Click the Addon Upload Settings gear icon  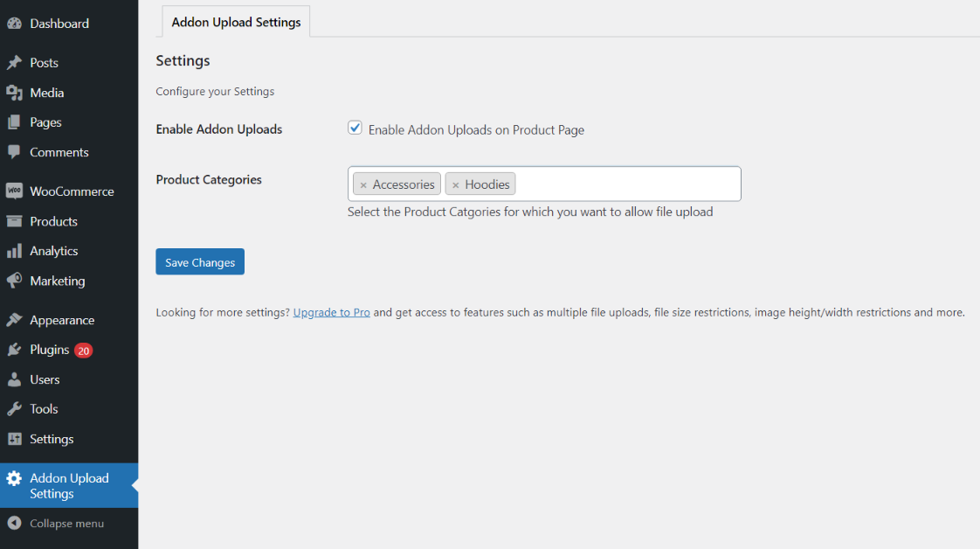pos(14,478)
